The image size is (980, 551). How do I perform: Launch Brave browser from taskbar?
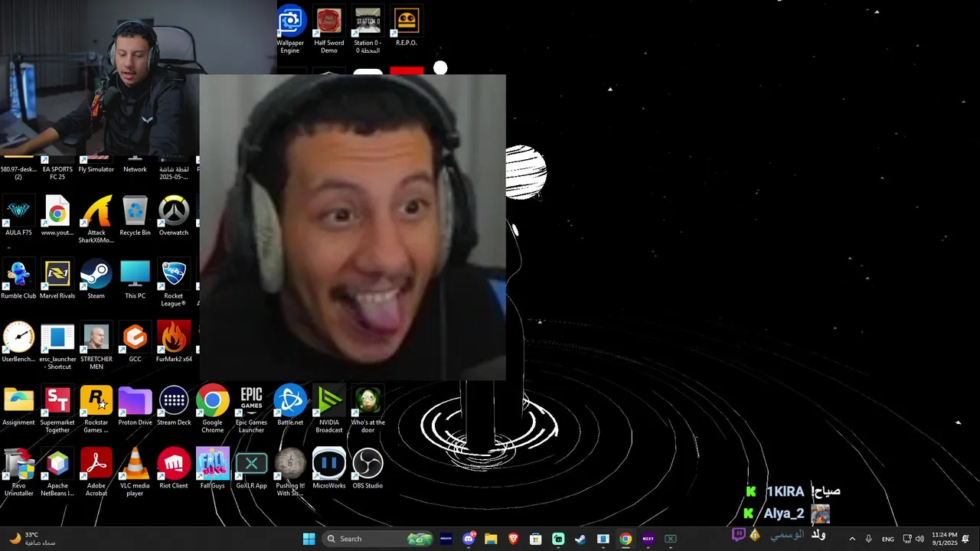pyautogui.click(x=514, y=539)
